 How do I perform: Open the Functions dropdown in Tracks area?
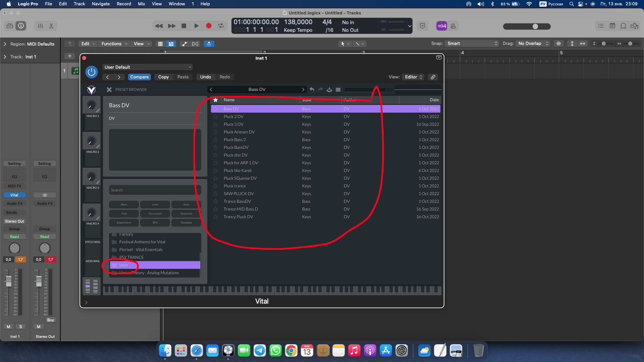(x=114, y=44)
